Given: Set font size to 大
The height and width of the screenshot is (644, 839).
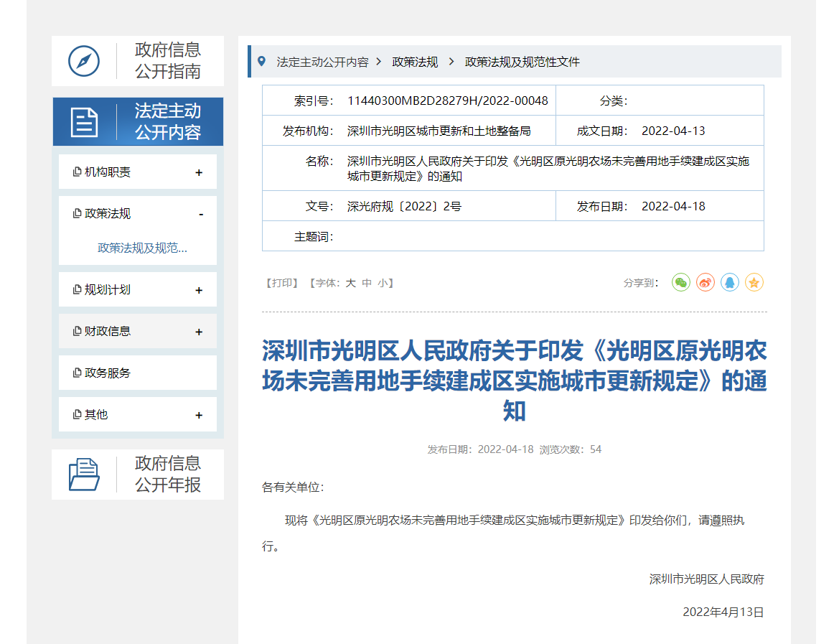Looking at the screenshot, I should click(350, 284).
